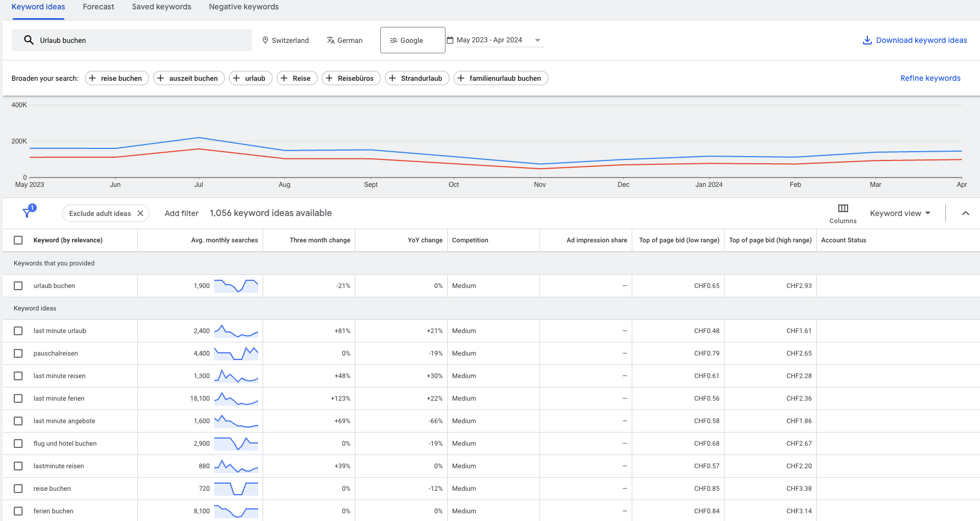Image resolution: width=980 pixels, height=521 pixels.
Task: Click the download icon for keyword ideas
Action: point(867,40)
